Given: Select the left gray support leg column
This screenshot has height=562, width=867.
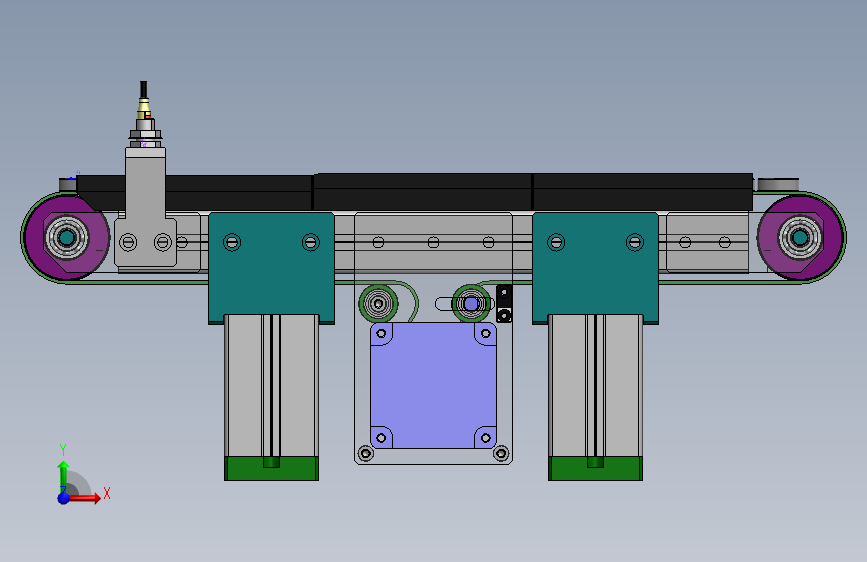Looking at the screenshot, I should tap(271, 386).
